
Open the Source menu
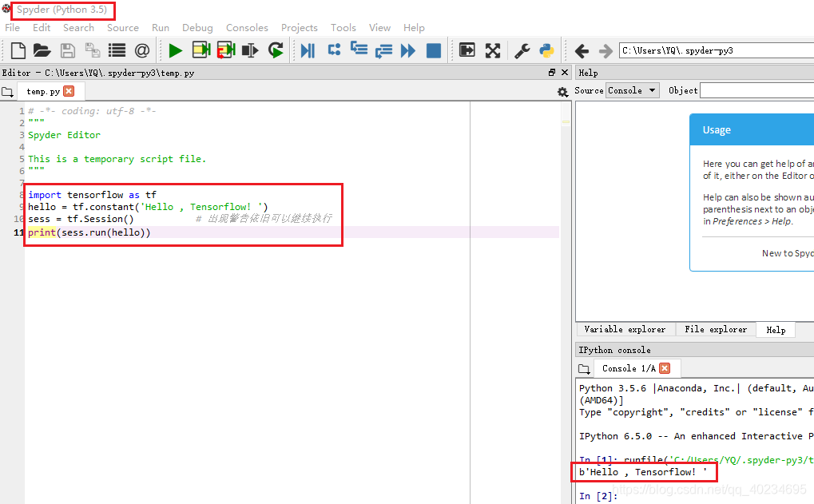(123, 27)
